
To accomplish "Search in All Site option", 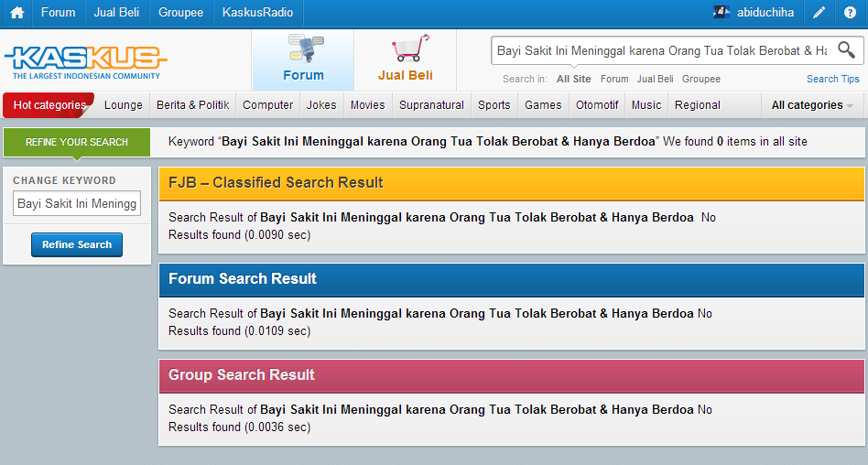I will tap(573, 79).
